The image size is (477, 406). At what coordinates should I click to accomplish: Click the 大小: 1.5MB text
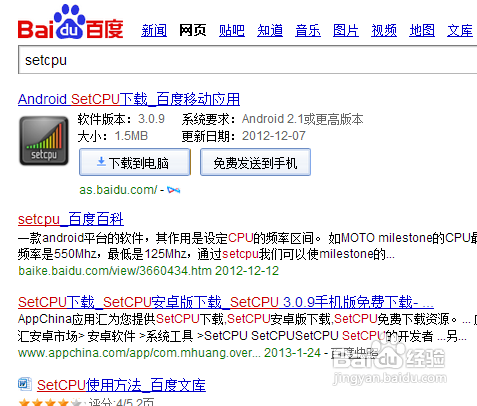pyautogui.click(x=113, y=136)
